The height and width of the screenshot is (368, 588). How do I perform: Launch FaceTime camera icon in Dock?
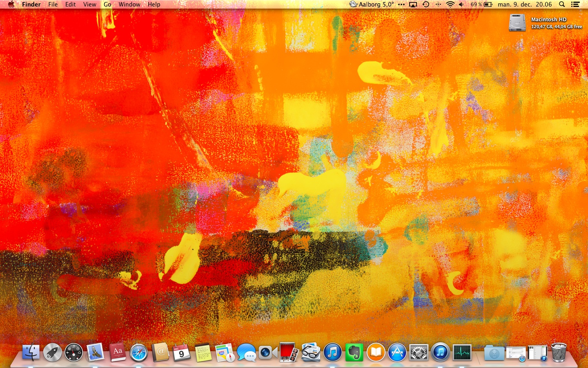[268, 352]
